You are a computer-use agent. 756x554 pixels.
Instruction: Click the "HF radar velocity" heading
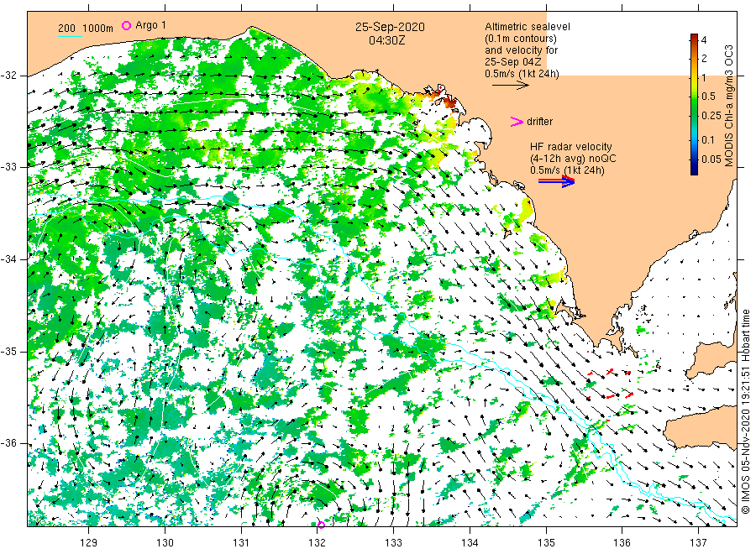click(571, 146)
